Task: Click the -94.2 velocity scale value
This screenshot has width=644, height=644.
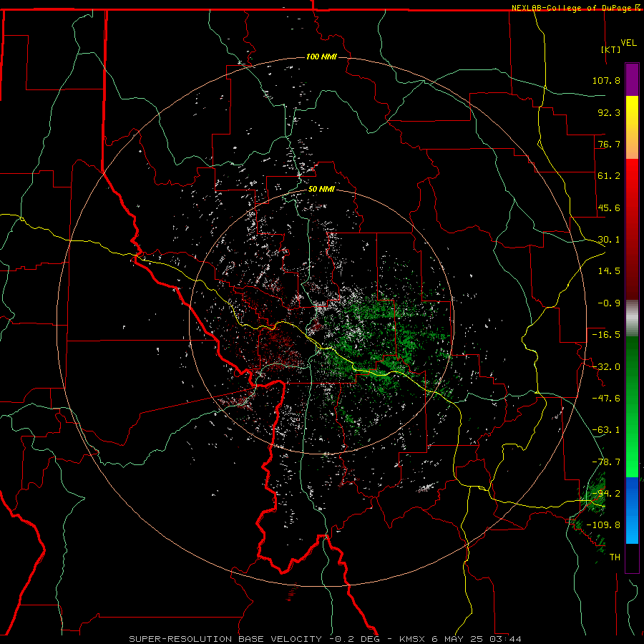Action: point(606,494)
